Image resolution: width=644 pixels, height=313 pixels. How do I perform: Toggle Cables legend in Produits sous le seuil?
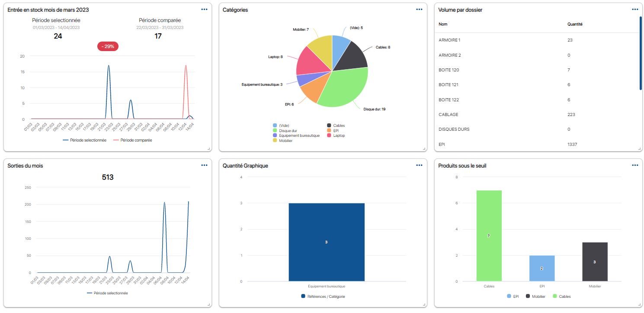[x=561, y=297]
